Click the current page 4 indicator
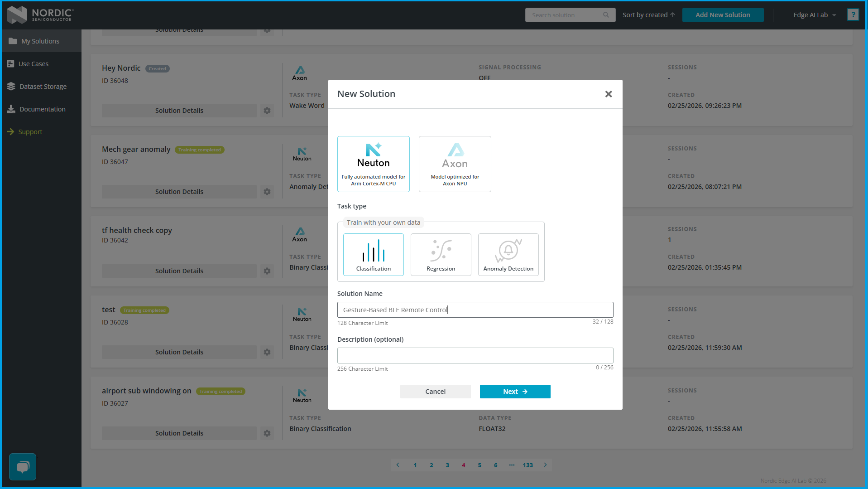Screen dimensions: 868x489 pos(464,465)
